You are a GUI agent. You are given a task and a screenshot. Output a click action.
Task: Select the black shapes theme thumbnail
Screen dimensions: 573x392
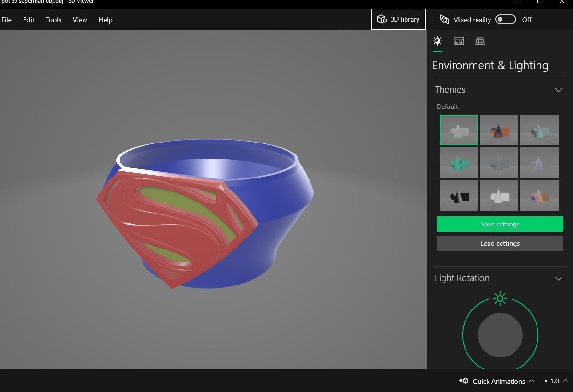point(459,195)
